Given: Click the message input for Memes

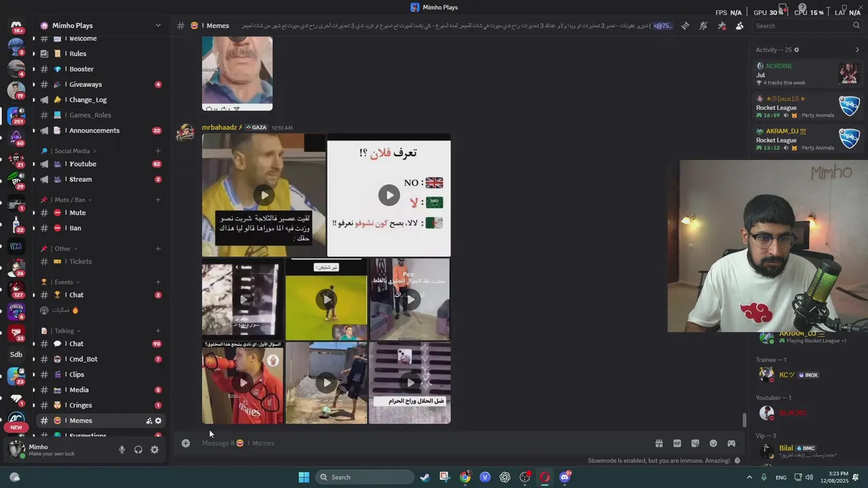Looking at the screenshot, I should (420, 443).
